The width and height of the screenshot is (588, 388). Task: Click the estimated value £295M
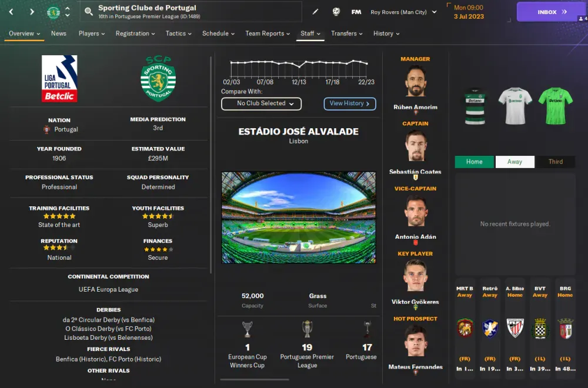click(x=158, y=158)
